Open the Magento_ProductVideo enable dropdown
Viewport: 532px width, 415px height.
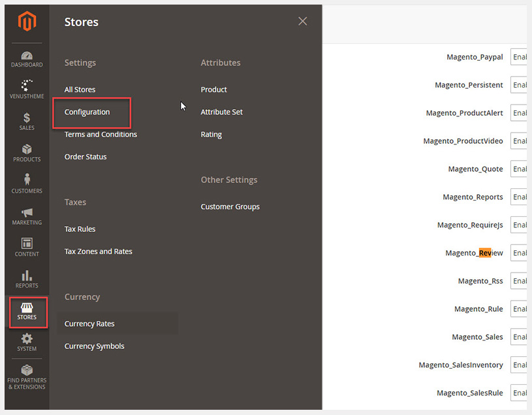click(519, 141)
